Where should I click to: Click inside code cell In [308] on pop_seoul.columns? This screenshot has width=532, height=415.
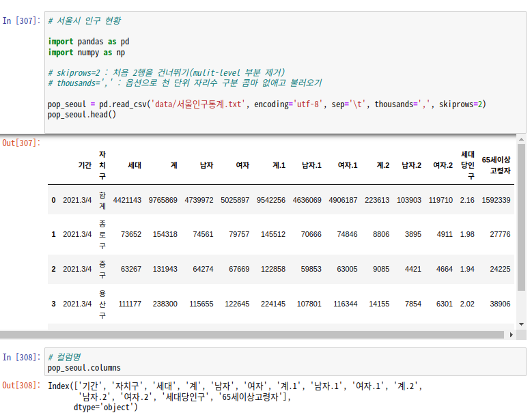(x=84, y=368)
